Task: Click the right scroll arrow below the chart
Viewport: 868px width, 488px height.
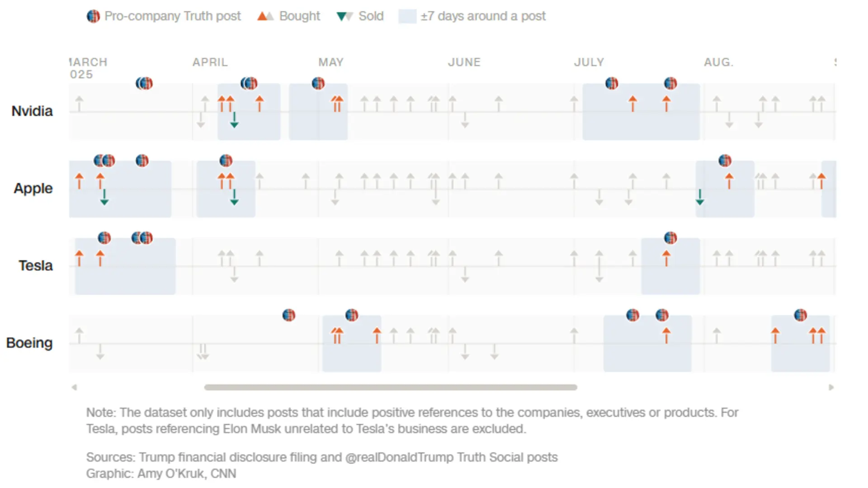Action: tap(831, 387)
